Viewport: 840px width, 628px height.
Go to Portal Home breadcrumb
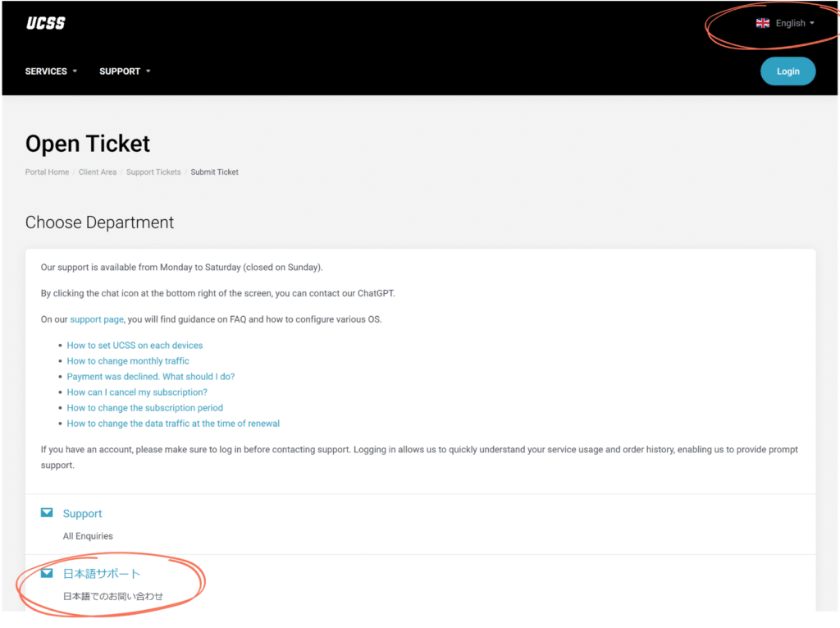tap(47, 172)
